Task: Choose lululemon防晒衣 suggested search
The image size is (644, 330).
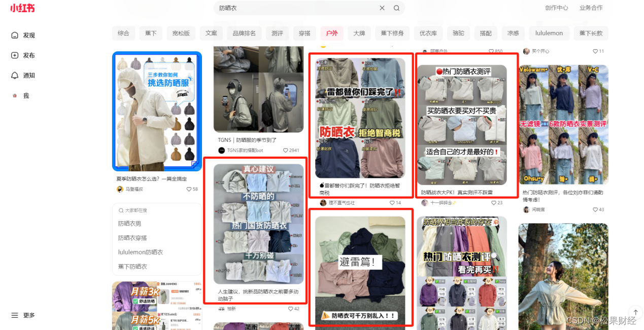Action: coord(141,252)
